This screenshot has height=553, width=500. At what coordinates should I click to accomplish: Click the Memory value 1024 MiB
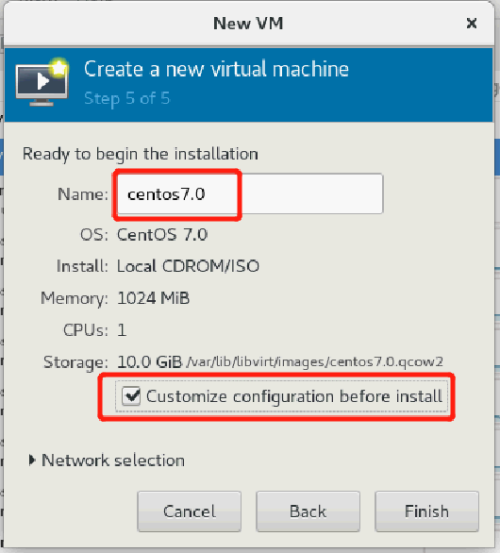click(x=153, y=298)
